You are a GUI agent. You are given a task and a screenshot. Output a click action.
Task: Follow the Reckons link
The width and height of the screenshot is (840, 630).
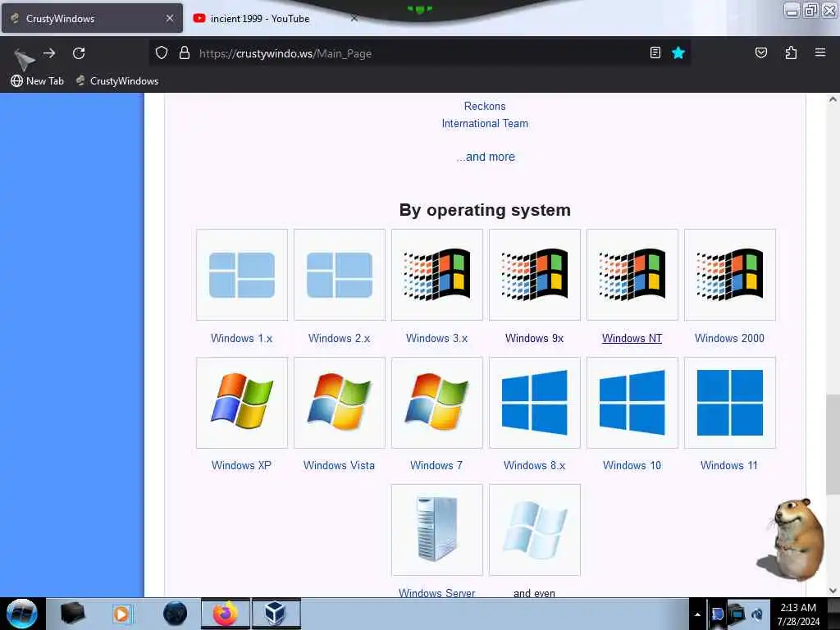[485, 106]
